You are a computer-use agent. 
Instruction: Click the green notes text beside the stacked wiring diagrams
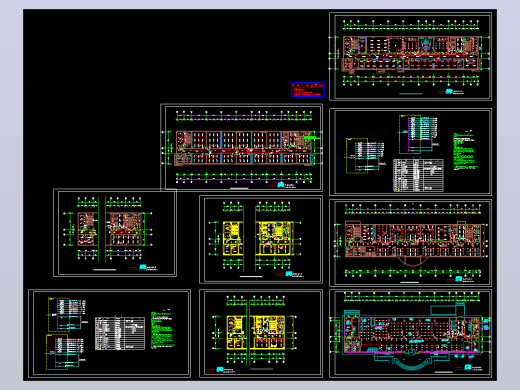(x=163, y=331)
